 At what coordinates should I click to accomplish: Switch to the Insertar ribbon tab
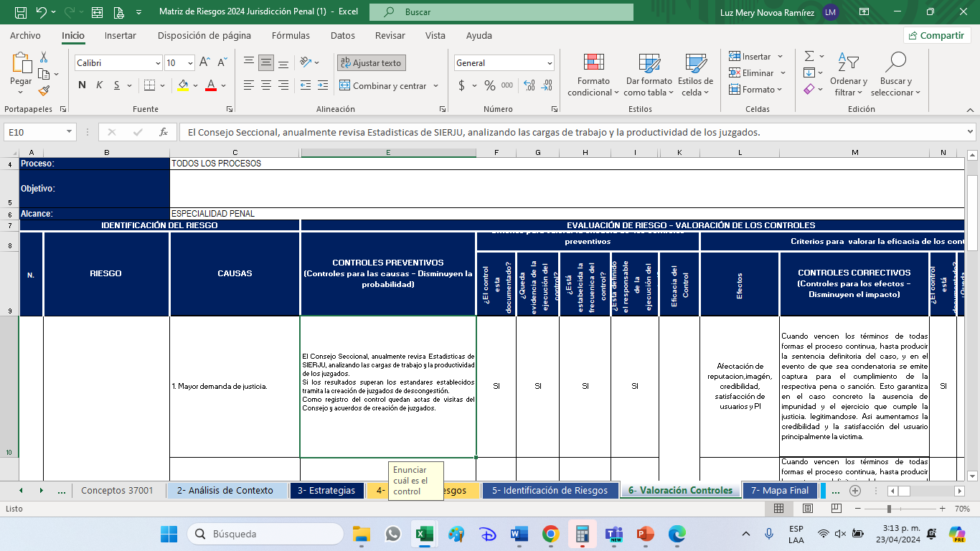point(120,35)
